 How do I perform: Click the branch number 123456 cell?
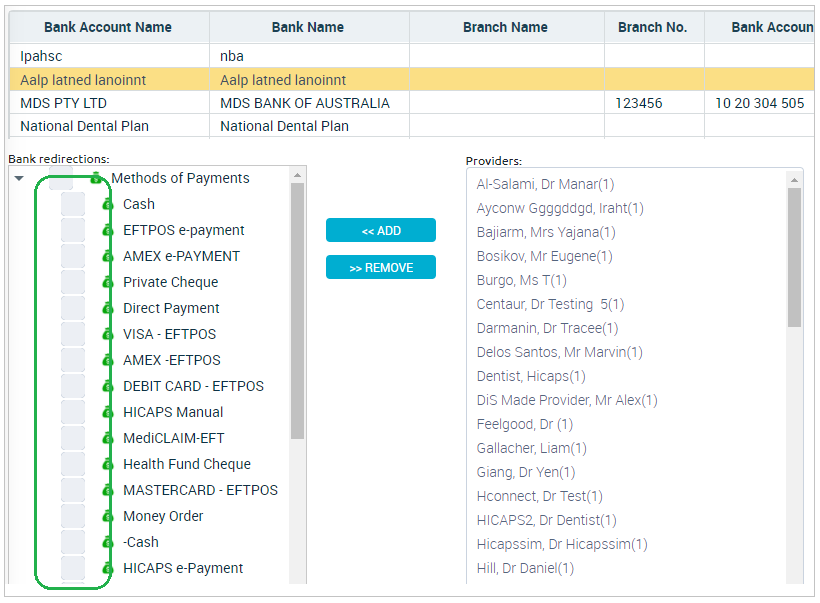pos(654,103)
